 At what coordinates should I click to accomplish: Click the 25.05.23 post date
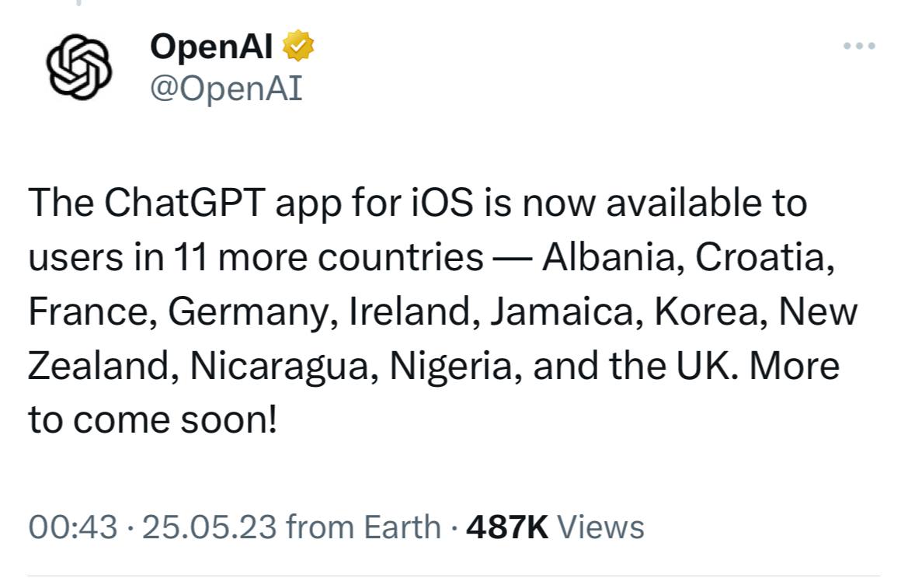(210, 527)
